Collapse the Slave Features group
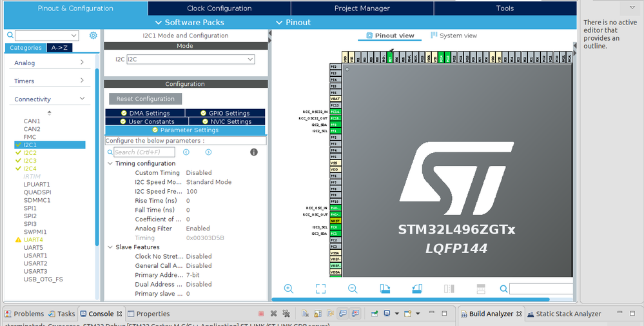Image resolution: width=644 pixels, height=326 pixels. coord(110,247)
